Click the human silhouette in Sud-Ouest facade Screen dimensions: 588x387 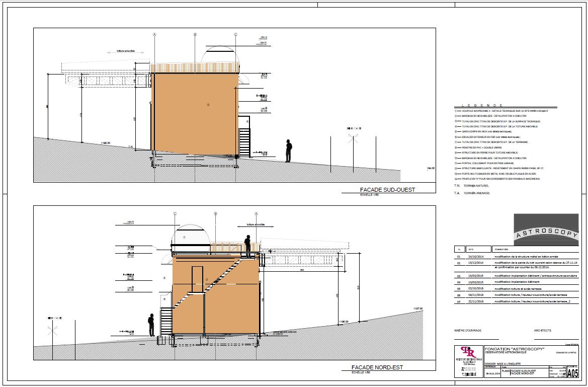point(288,151)
